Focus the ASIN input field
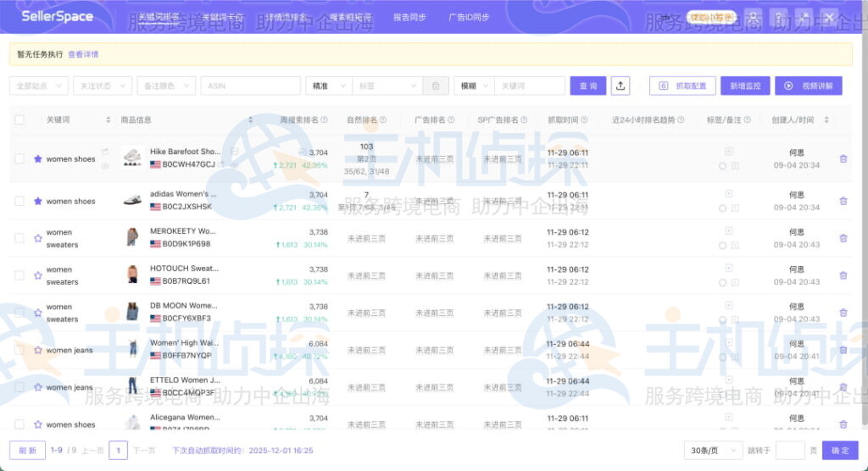Image resolution: width=868 pixels, height=471 pixels. tap(251, 86)
